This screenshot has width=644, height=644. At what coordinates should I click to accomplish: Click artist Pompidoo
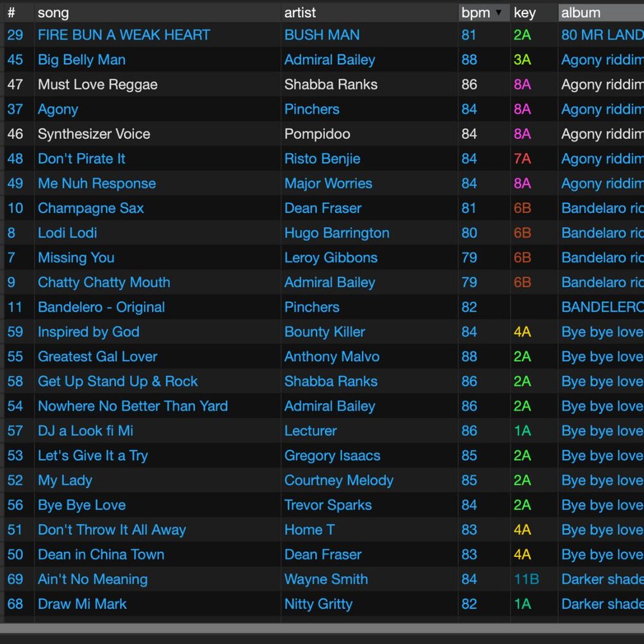317,134
